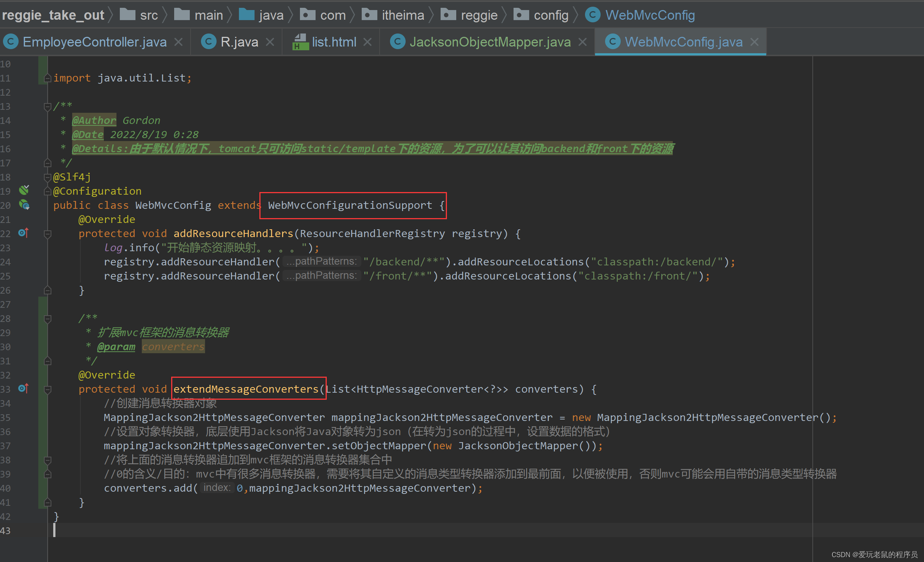The width and height of the screenshot is (924, 562).
Task: Click the list.html file type icon
Action: (300, 42)
